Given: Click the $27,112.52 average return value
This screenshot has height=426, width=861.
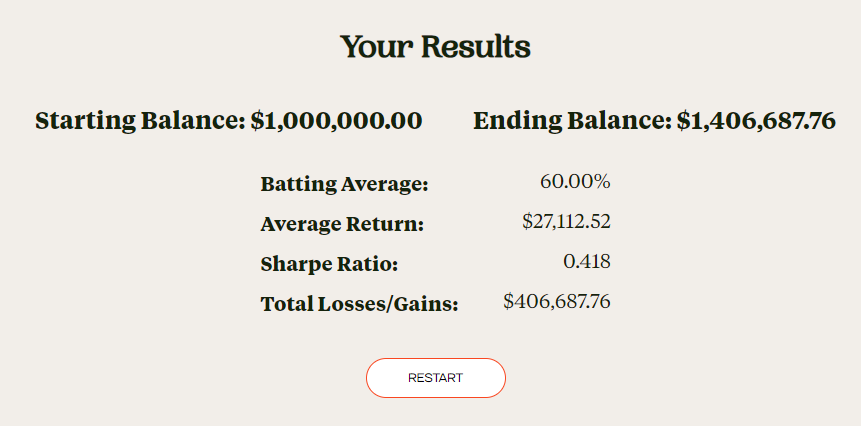Looking at the screenshot, I should pyautogui.click(x=566, y=222).
